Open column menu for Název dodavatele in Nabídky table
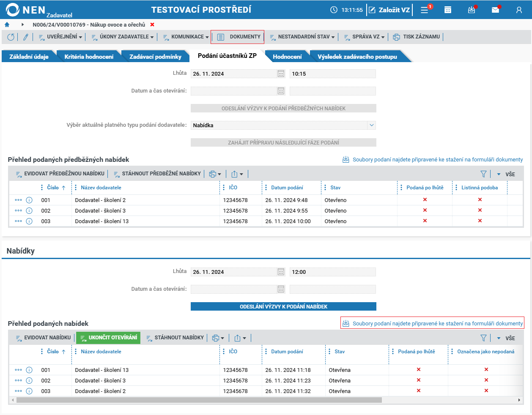 76,352
